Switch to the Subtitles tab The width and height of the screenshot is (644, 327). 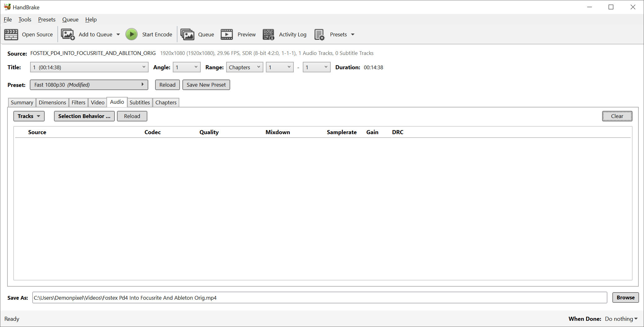(140, 102)
